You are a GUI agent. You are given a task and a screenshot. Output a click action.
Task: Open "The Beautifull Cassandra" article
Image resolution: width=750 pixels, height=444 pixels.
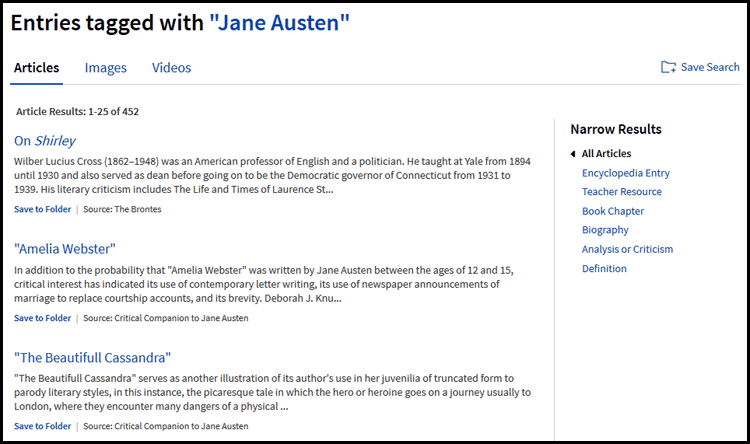click(x=92, y=357)
